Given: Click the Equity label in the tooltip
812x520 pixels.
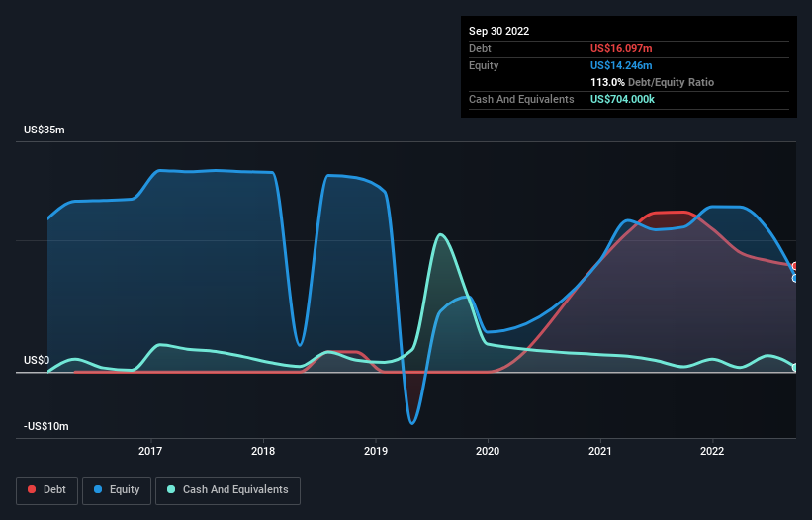Looking at the screenshot, I should coord(484,65).
